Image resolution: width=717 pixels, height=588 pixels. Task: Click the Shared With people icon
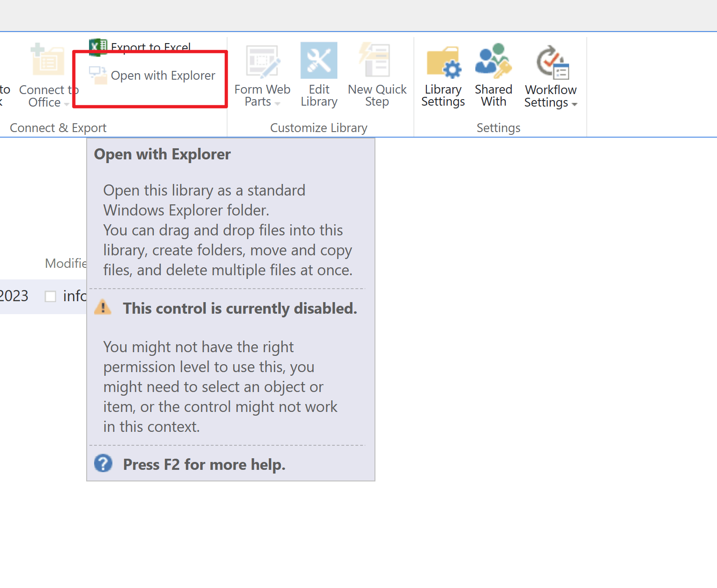(493, 60)
